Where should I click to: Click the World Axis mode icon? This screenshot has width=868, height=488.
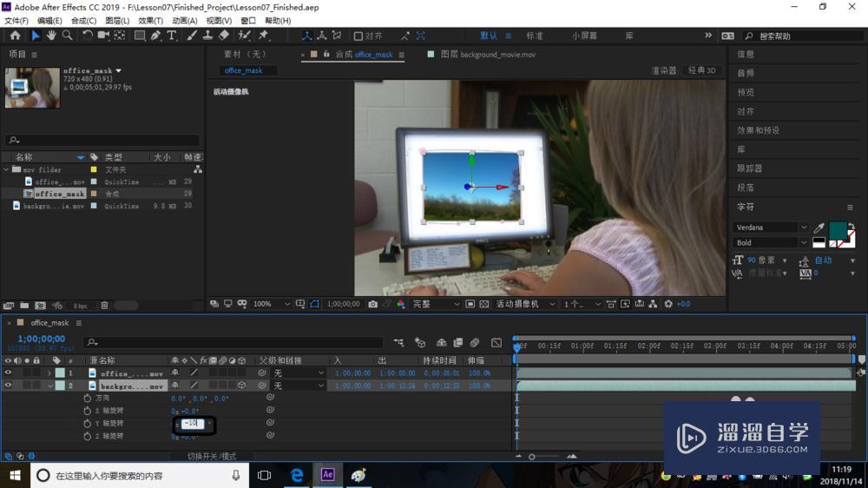(322, 36)
